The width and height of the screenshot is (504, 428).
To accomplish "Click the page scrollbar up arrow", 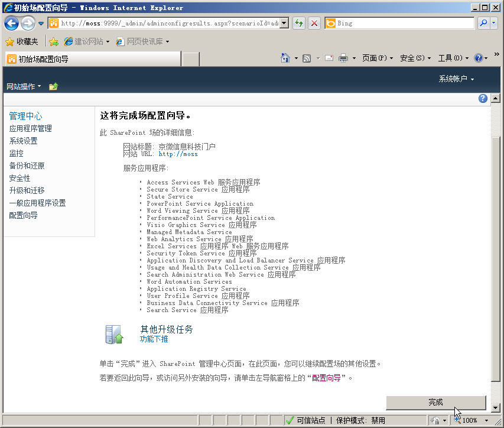I will pyautogui.click(x=495, y=98).
